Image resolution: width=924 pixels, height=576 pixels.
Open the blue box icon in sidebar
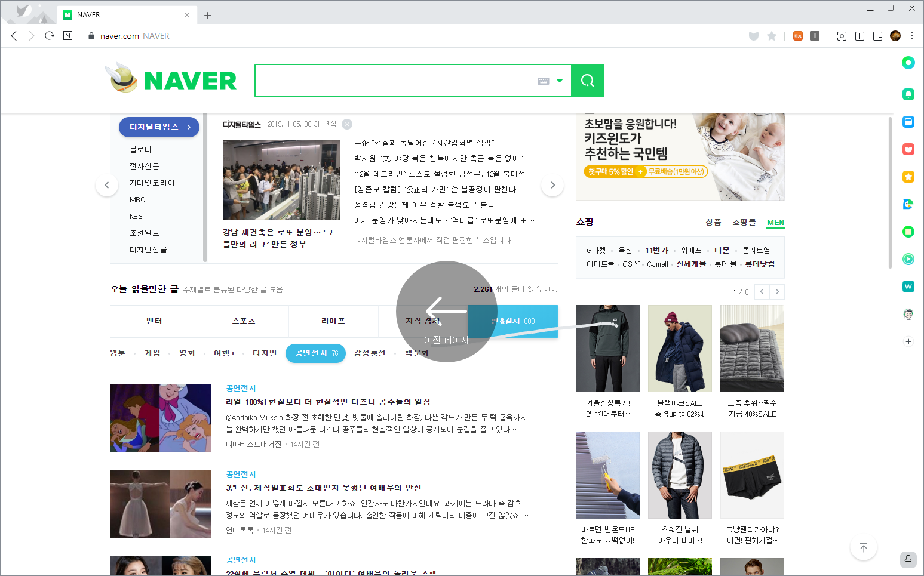(x=908, y=122)
